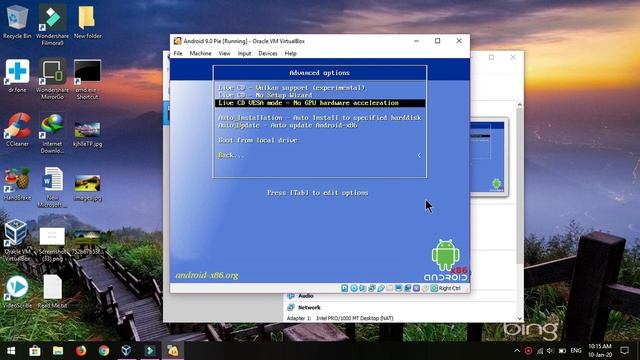Click the display settings icon in VM status bar
The height and width of the screenshot is (360, 640).
tap(399, 288)
